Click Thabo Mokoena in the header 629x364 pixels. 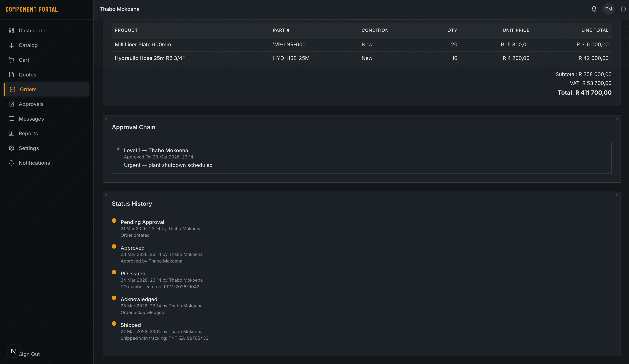pyautogui.click(x=120, y=9)
